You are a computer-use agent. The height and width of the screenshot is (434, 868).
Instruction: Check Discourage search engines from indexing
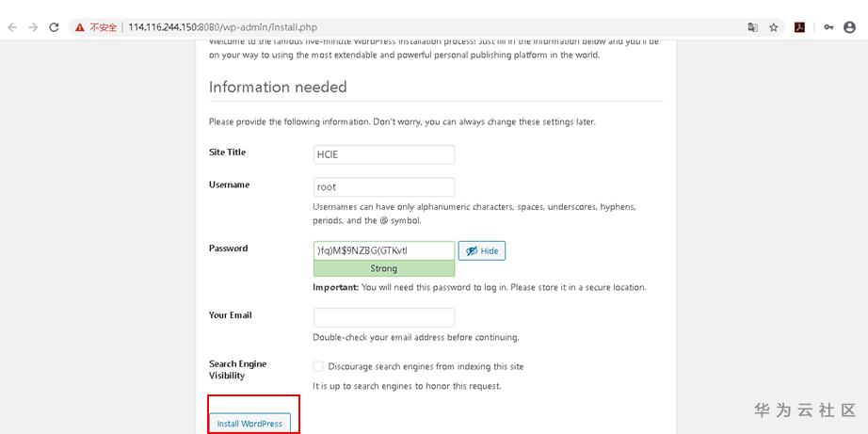pyautogui.click(x=318, y=366)
